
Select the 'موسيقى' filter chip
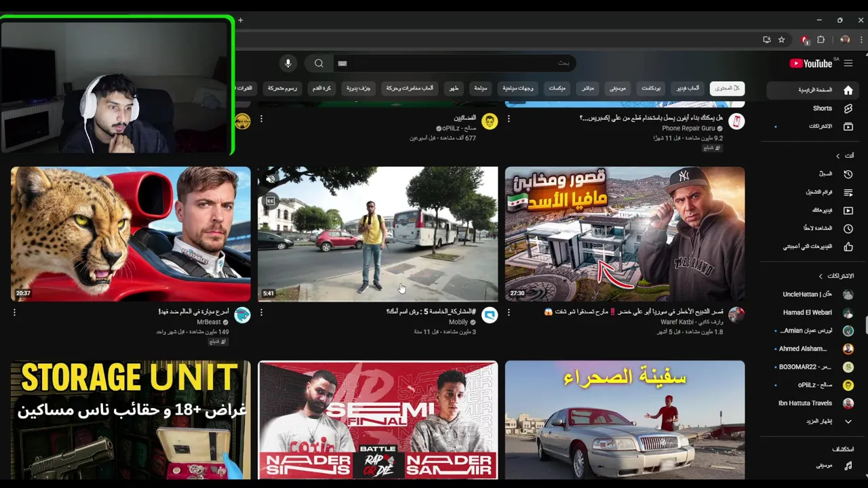click(617, 89)
